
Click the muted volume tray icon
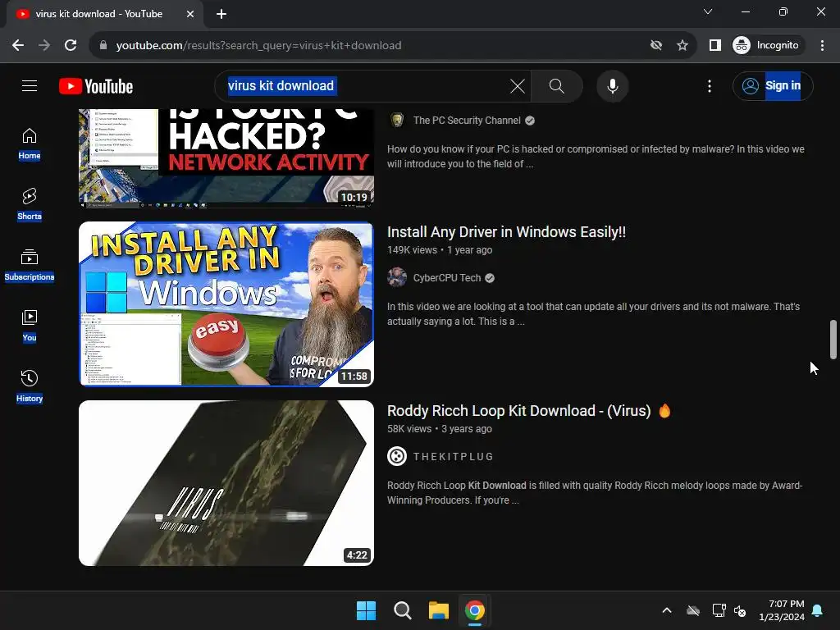(740, 610)
